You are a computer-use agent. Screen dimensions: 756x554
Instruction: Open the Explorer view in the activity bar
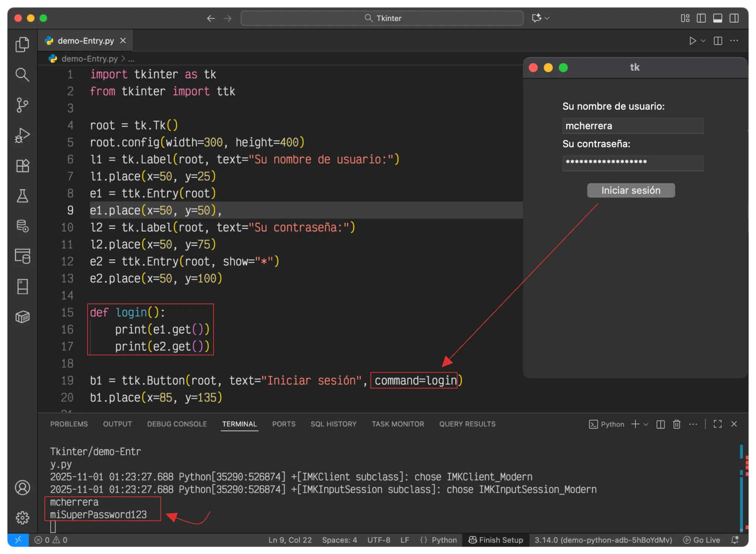click(22, 44)
